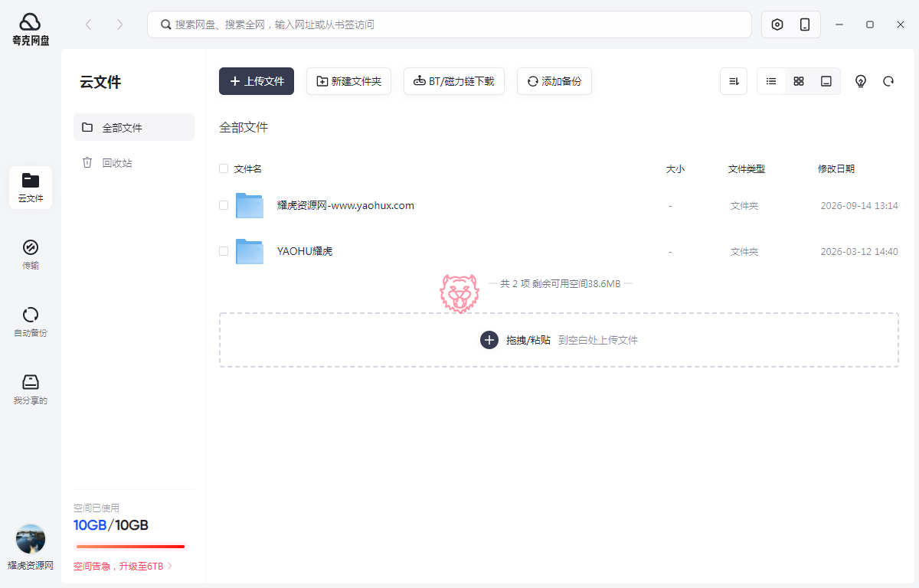Open 我分享的 shared section
Viewport: 919px width, 588px height.
(31, 389)
